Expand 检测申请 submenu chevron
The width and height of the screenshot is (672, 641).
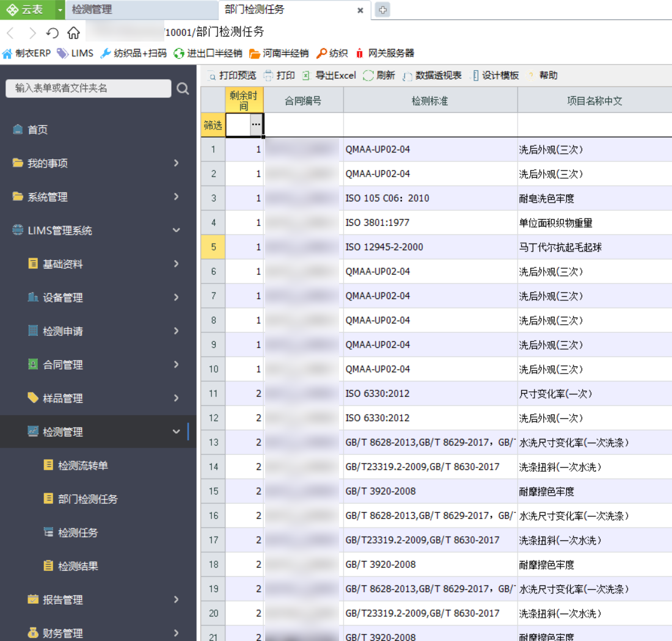point(176,330)
